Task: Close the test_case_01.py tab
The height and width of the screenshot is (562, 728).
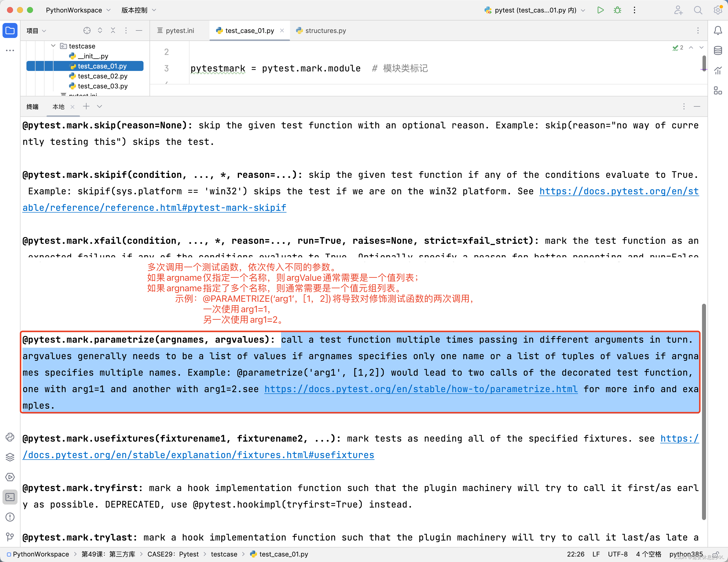Action: tap(282, 31)
